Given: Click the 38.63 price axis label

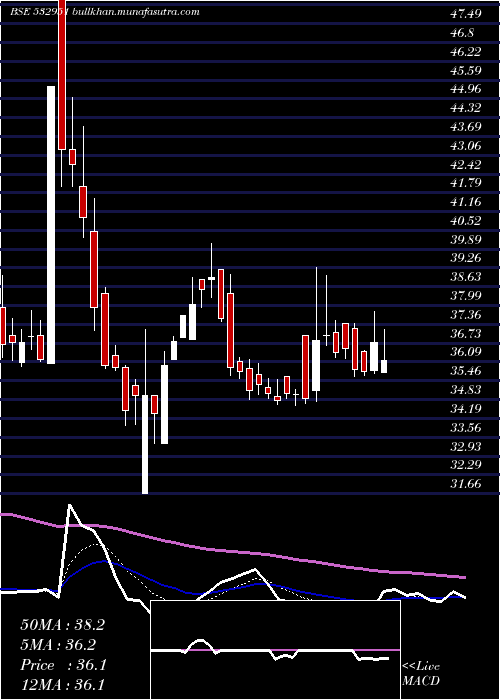Looking at the screenshot, I should tap(466, 277).
